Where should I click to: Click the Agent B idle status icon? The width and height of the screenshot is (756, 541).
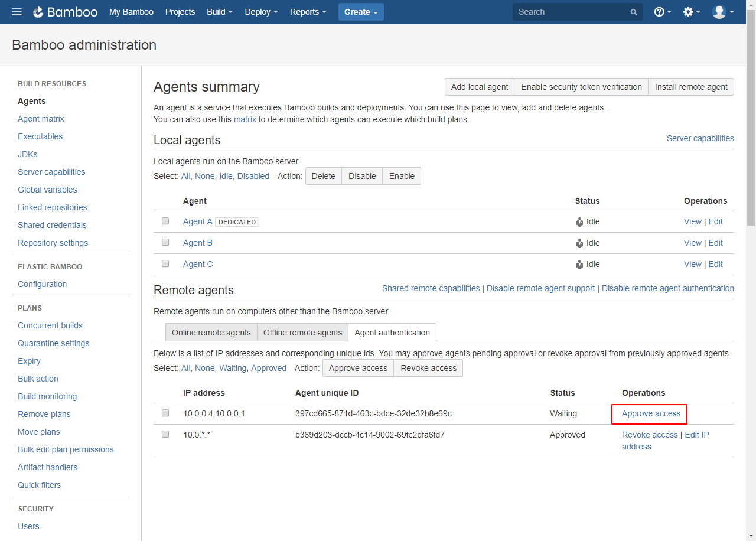(579, 243)
